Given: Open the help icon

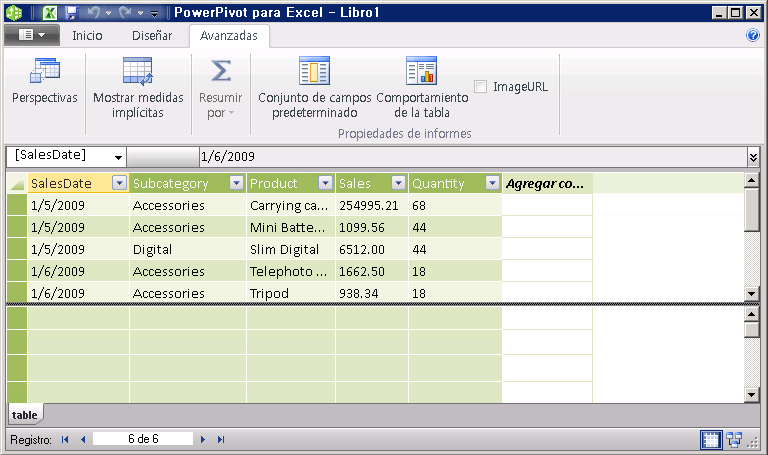Looking at the screenshot, I should point(752,35).
